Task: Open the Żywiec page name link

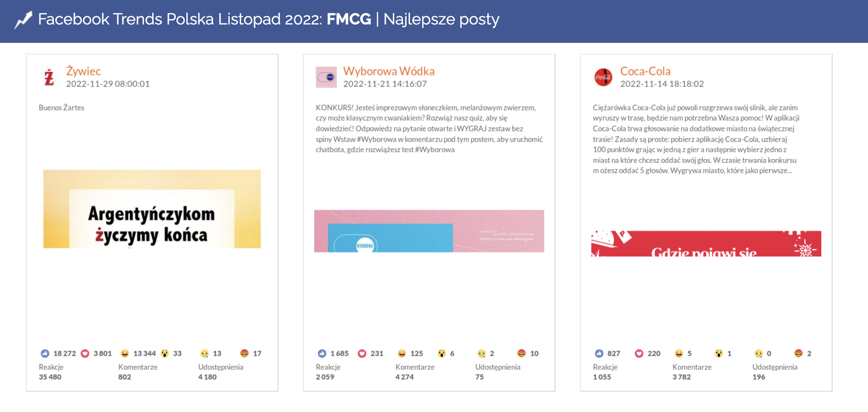Action: (x=83, y=71)
